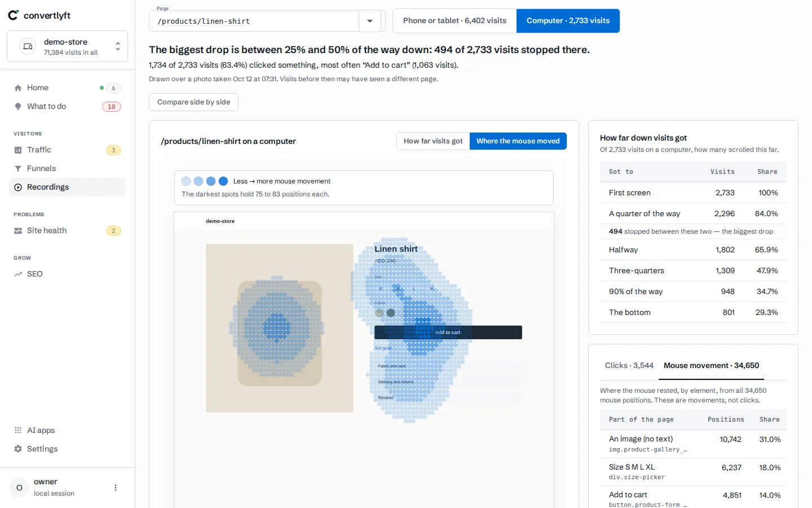This screenshot has width=812, height=508.
Task: Click the Three-quarters row label
Action: [x=637, y=271]
